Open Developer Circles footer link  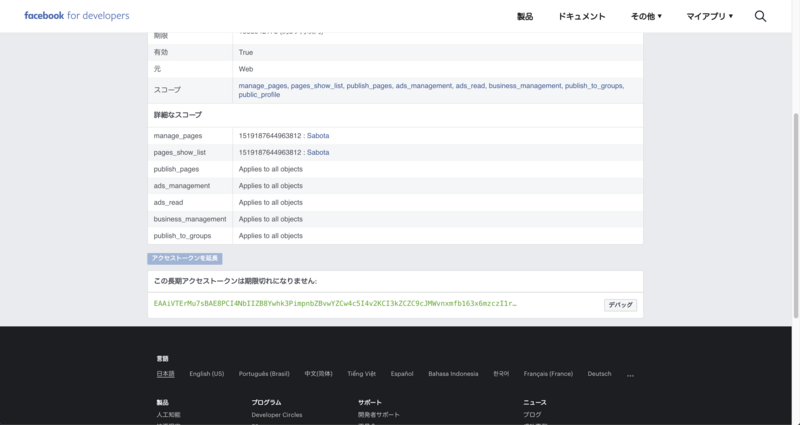277,415
